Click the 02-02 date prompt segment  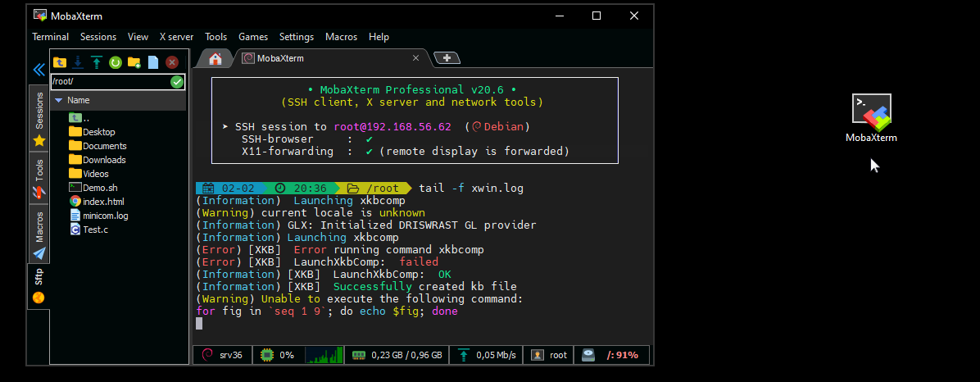tap(229, 189)
